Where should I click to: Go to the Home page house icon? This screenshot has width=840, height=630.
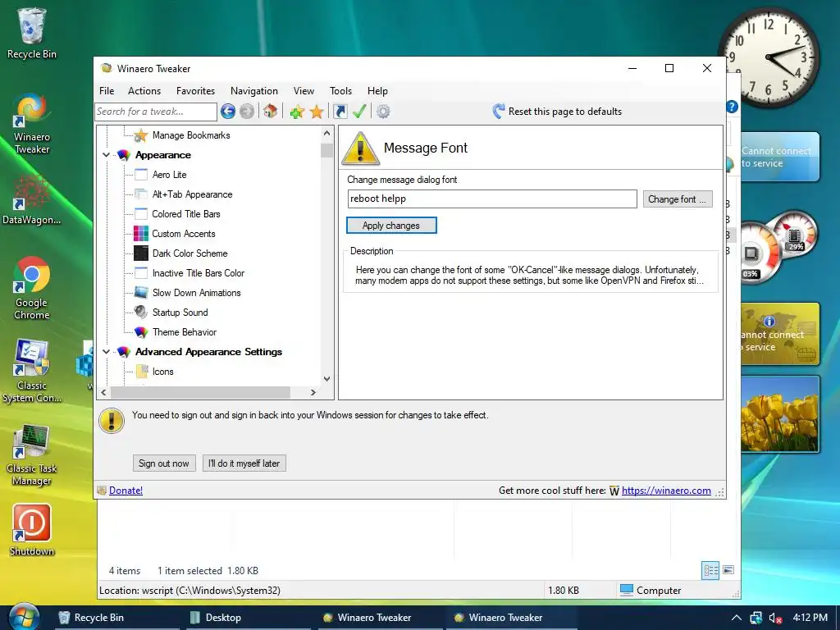(270, 112)
